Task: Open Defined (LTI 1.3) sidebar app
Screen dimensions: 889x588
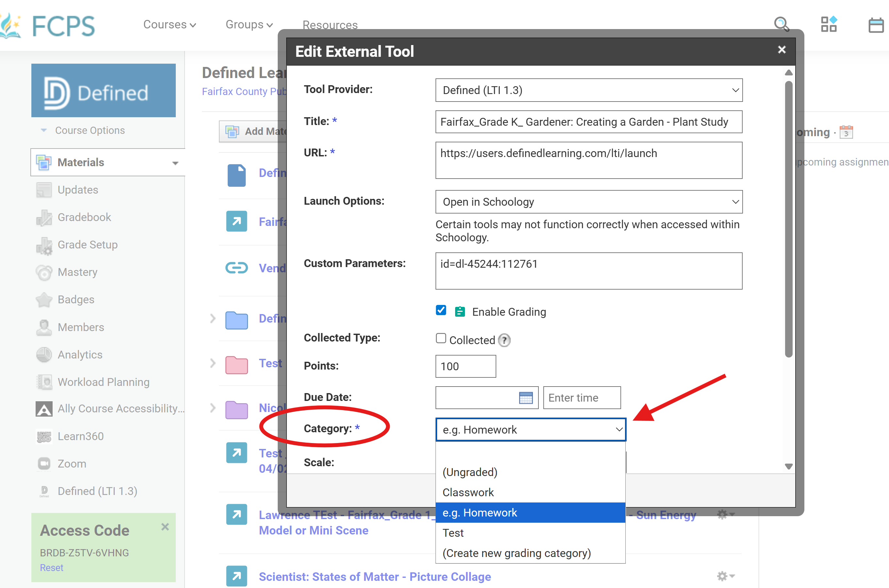Action: (x=97, y=491)
